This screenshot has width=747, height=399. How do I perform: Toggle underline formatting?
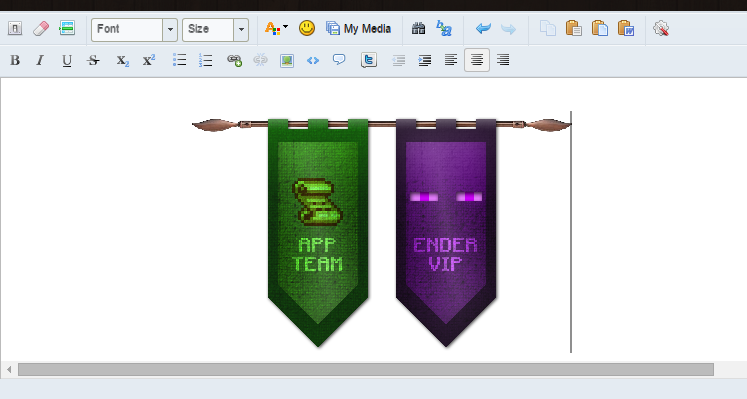[67, 60]
